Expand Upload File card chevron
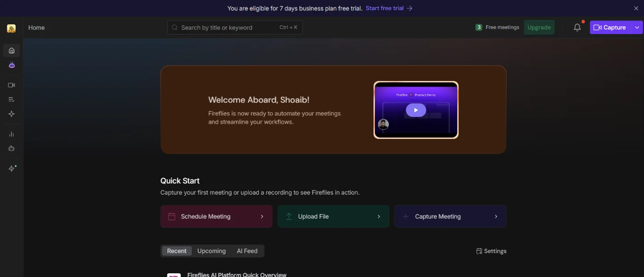Image resolution: width=644 pixels, height=277 pixels. [x=379, y=217]
